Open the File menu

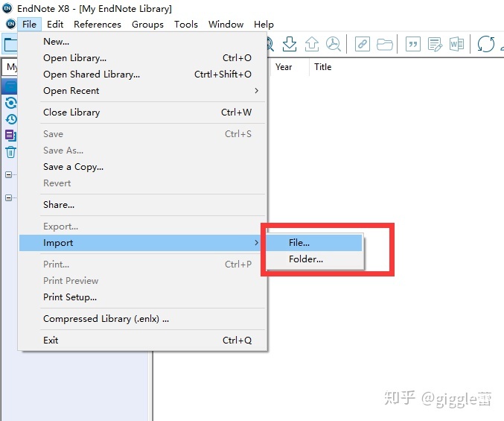click(x=29, y=24)
